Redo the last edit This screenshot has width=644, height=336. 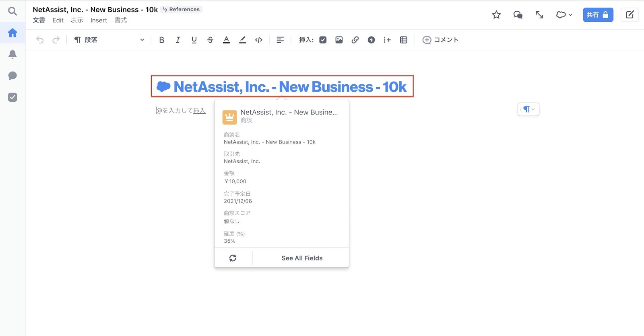point(56,40)
